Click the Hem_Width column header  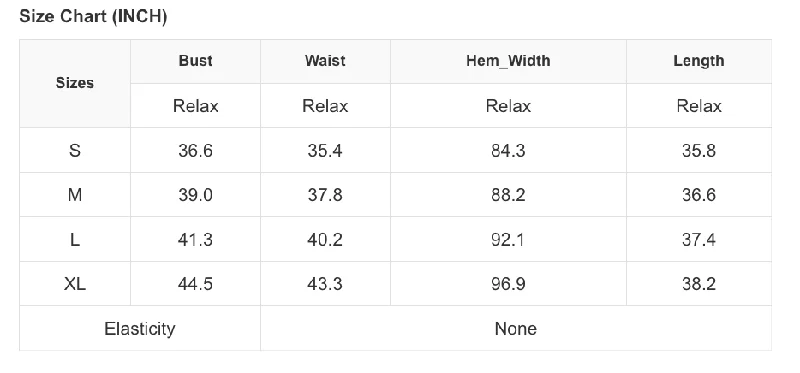pos(508,61)
